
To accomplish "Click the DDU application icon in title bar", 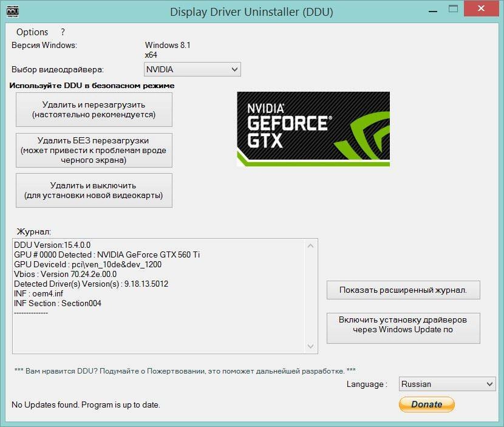I will pyautogui.click(x=13, y=12).
